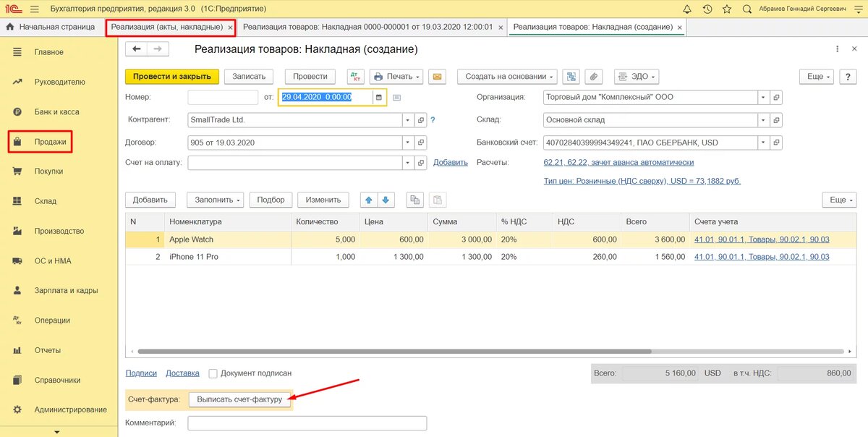Open the Склад section in sidebar
This screenshot has width=868, height=437.
(46, 201)
